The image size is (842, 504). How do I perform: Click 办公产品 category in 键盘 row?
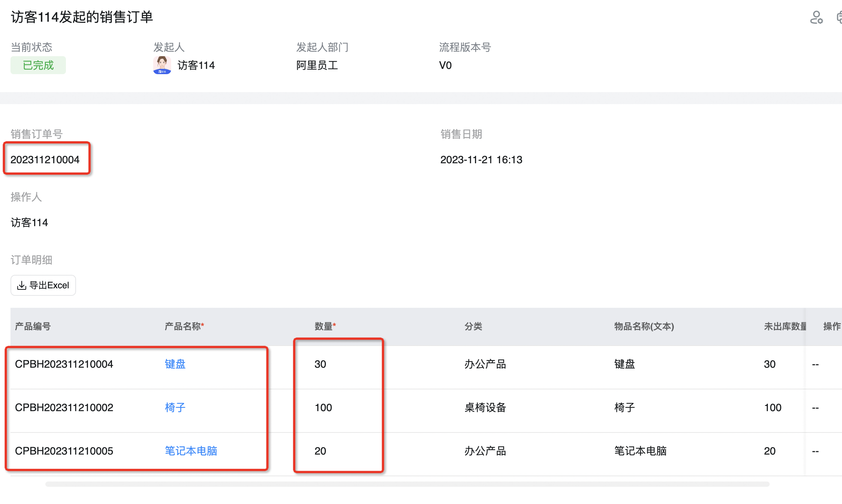[485, 364]
